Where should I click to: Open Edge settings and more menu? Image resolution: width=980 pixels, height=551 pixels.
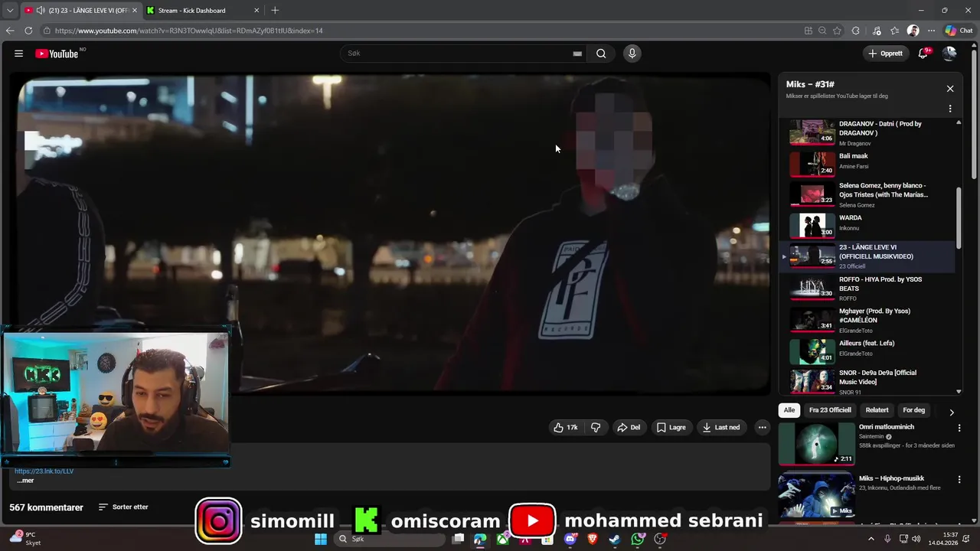click(x=931, y=31)
